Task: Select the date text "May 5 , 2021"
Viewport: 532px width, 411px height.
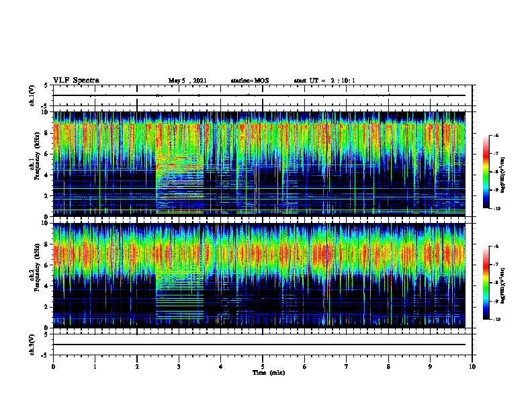Action: point(187,81)
